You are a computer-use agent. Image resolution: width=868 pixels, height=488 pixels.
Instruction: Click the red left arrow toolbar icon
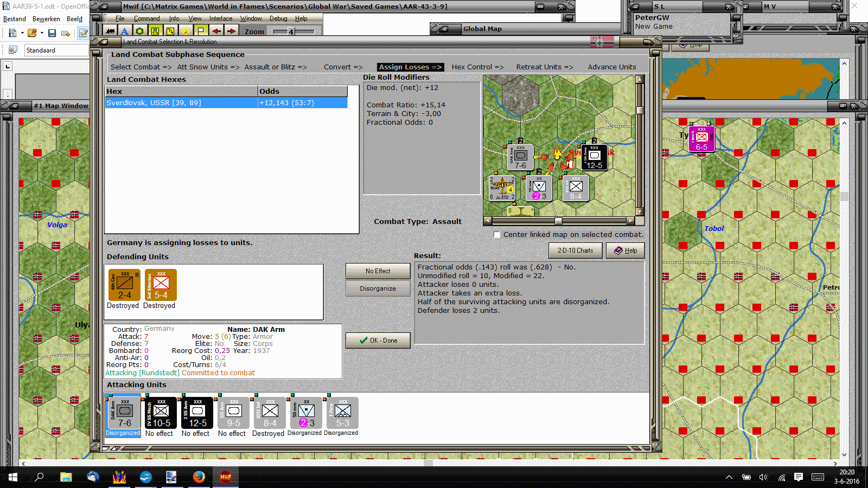(x=216, y=31)
